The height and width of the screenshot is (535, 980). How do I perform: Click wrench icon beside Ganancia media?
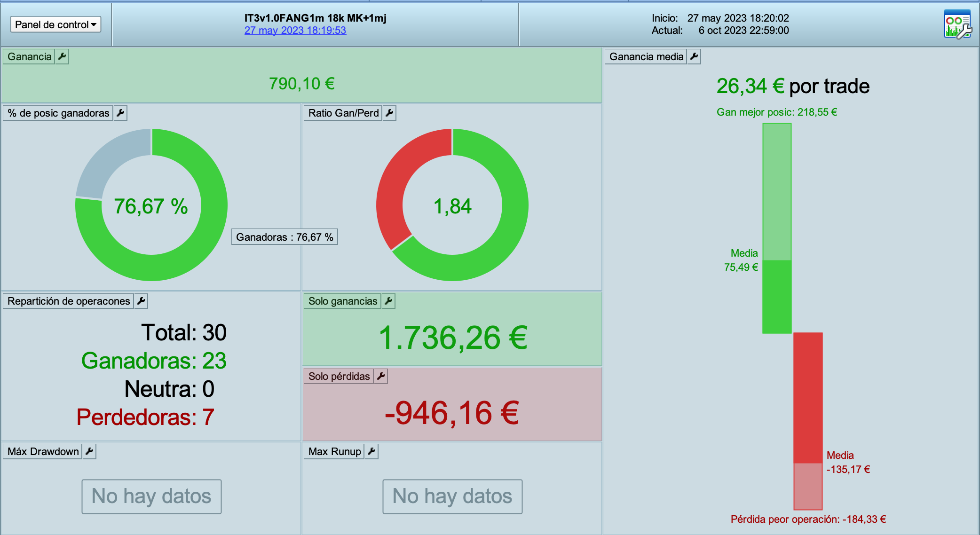(x=694, y=57)
